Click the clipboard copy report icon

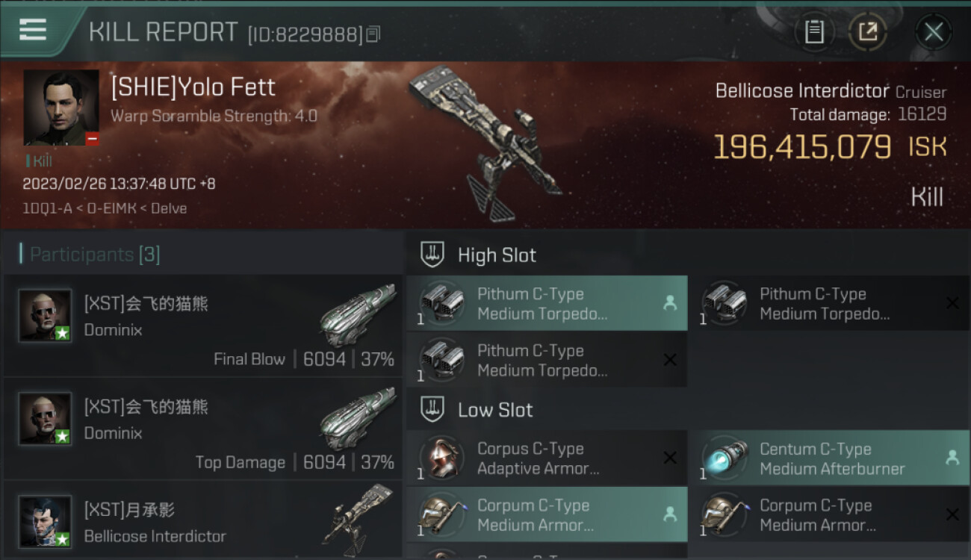pyautogui.click(x=813, y=31)
